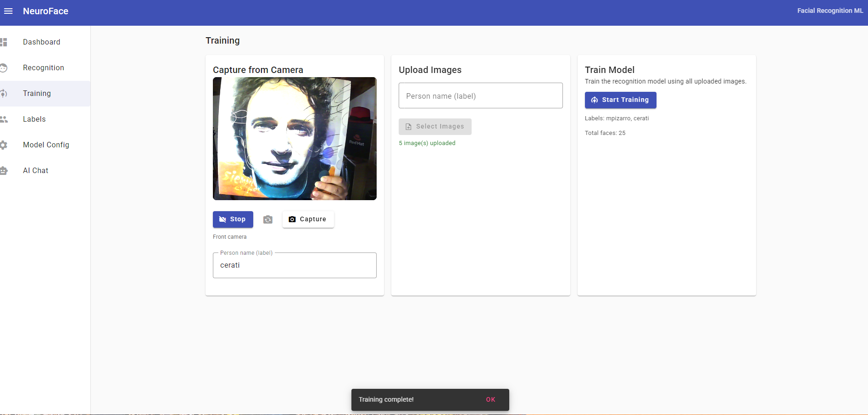Open AI Chat robot icon
Viewport: 868px width, 415px height.
(x=5, y=170)
